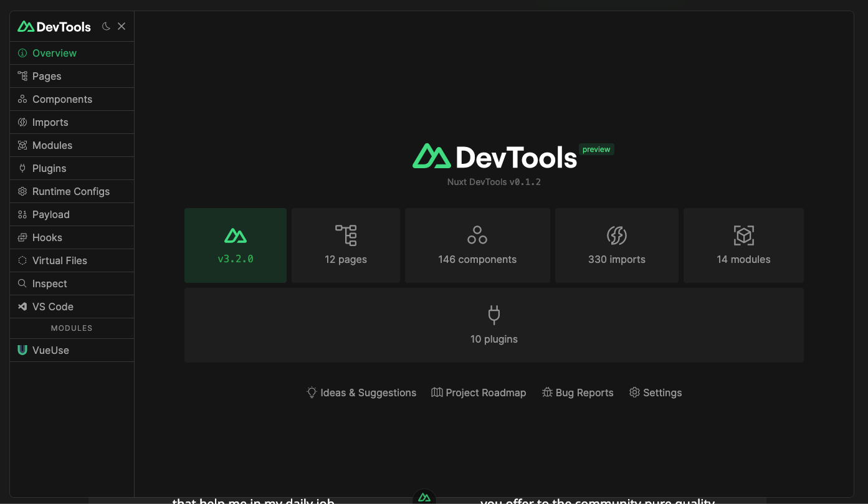Viewport: 868px width, 504px height.
Task: Click the Imports bolt icon in the sidebar
Action: pyautogui.click(x=22, y=122)
